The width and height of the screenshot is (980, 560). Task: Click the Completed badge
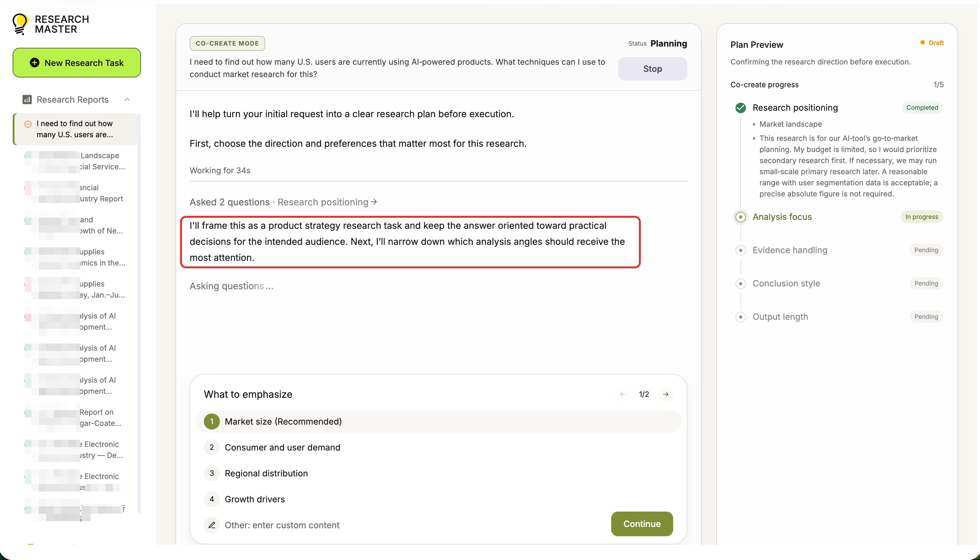[x=922, y=108]
